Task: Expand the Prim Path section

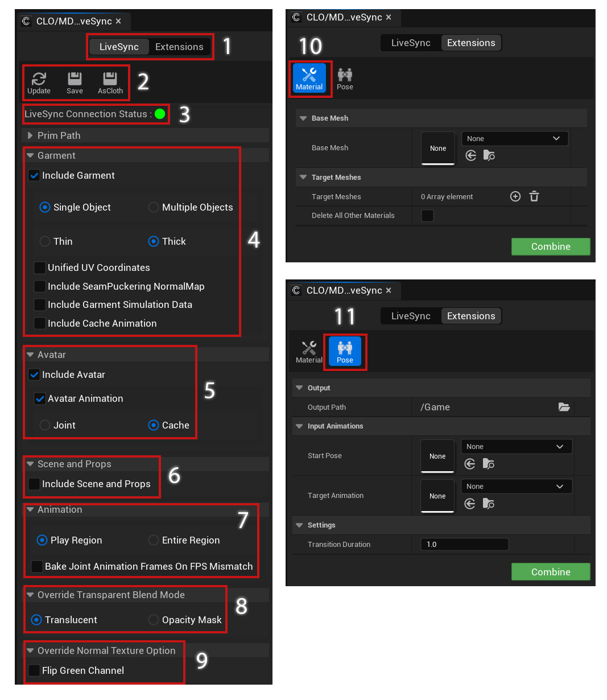Action: [x=30, y=135]
